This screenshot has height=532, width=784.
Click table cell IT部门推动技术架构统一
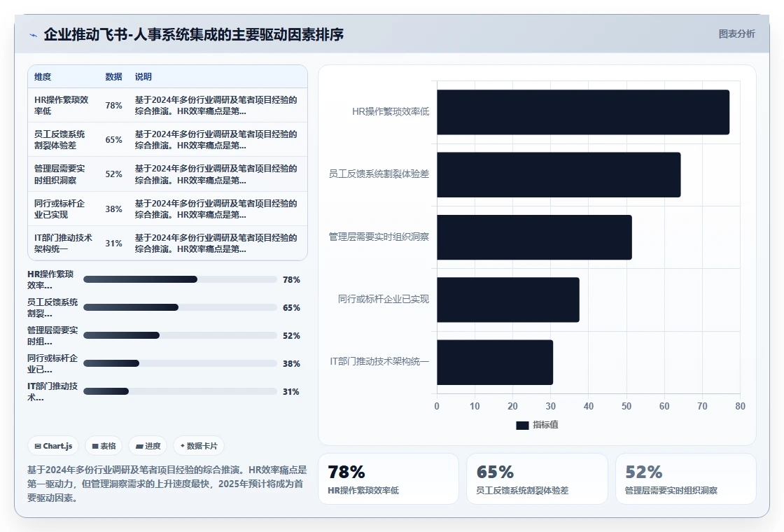click(63, 244)
